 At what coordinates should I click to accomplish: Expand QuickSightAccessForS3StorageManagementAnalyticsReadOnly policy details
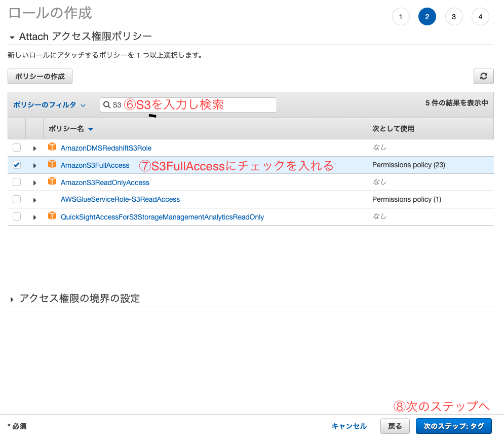point(35,217)
